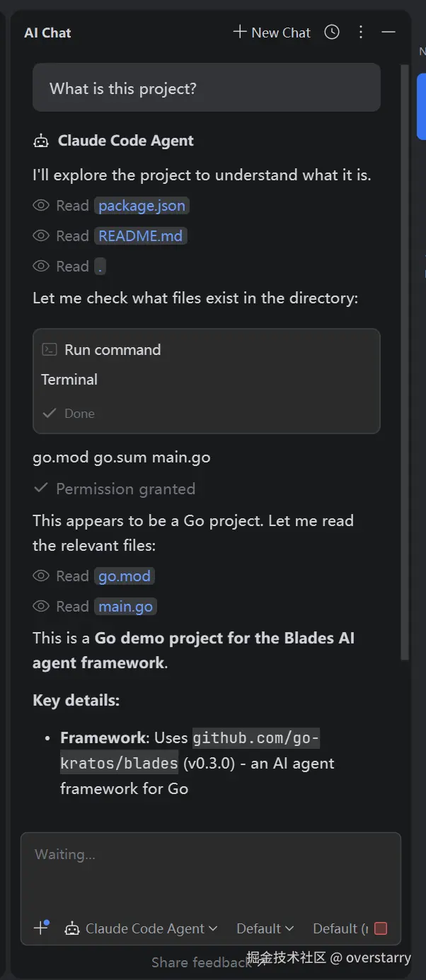This screenshot has width=426, height=980.
Task: Click the terminal icon in Run command block
Action: click(x=49, y=349)
